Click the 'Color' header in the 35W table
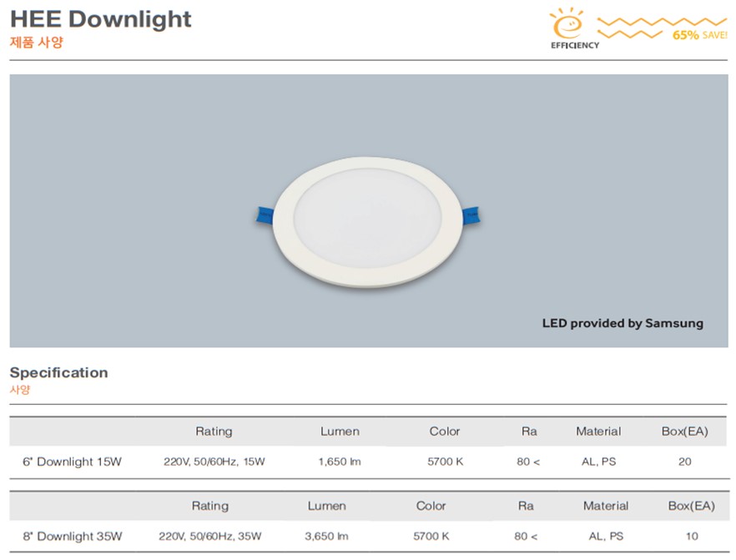This screenshot has height=560, width=736. 431,506
